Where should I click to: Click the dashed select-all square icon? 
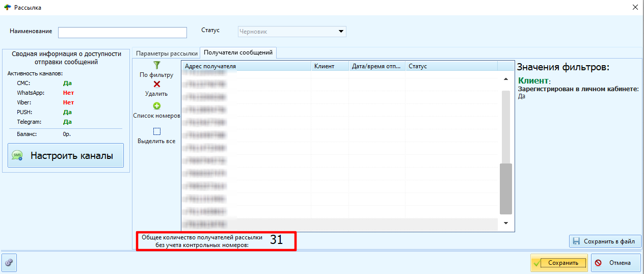pos(157,131)
